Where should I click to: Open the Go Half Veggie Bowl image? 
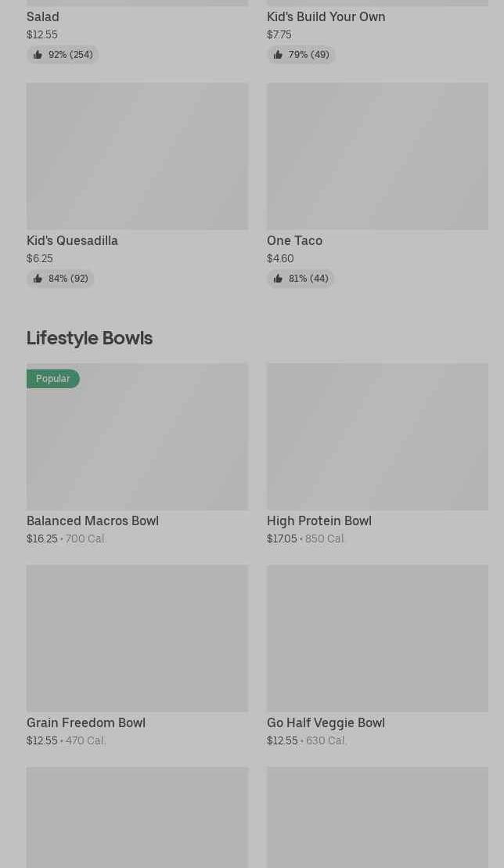click(377, 639)
